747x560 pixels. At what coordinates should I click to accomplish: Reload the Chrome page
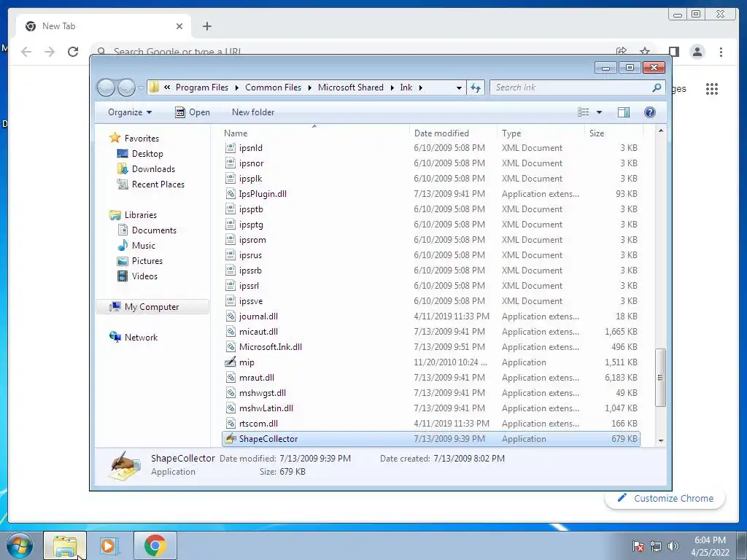click(x=73, y=52)
